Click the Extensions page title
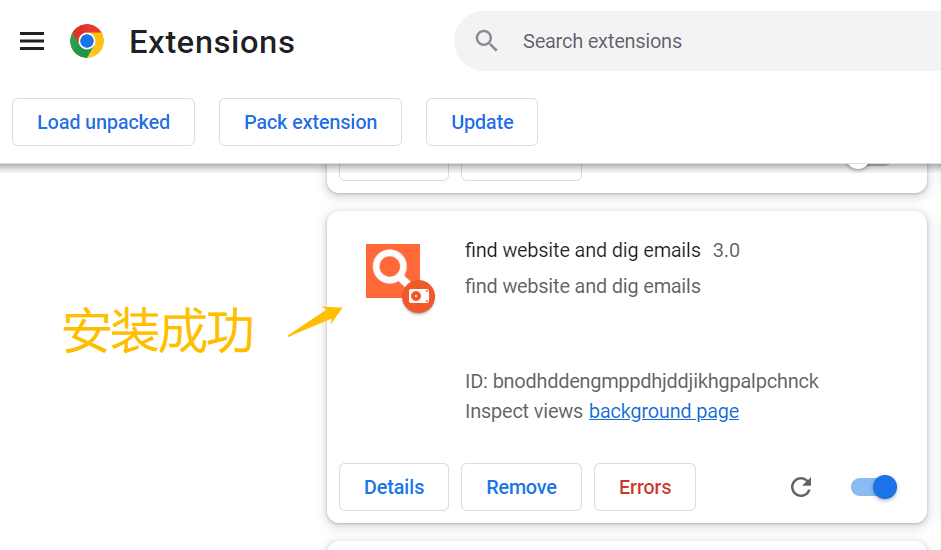This screenshot has height=550, width=941. [x=212, y=42]
